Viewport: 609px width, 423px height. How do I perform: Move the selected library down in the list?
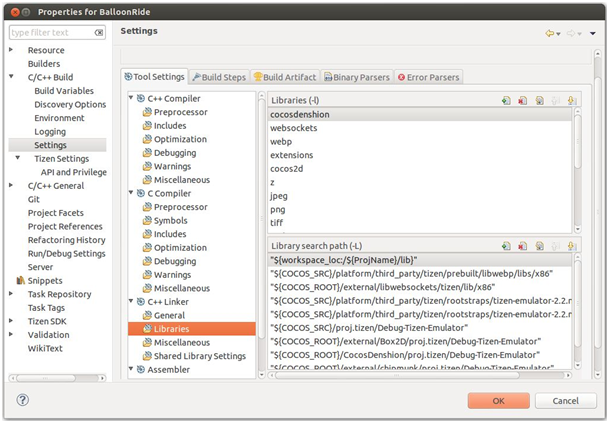click(x=572, y=101)
